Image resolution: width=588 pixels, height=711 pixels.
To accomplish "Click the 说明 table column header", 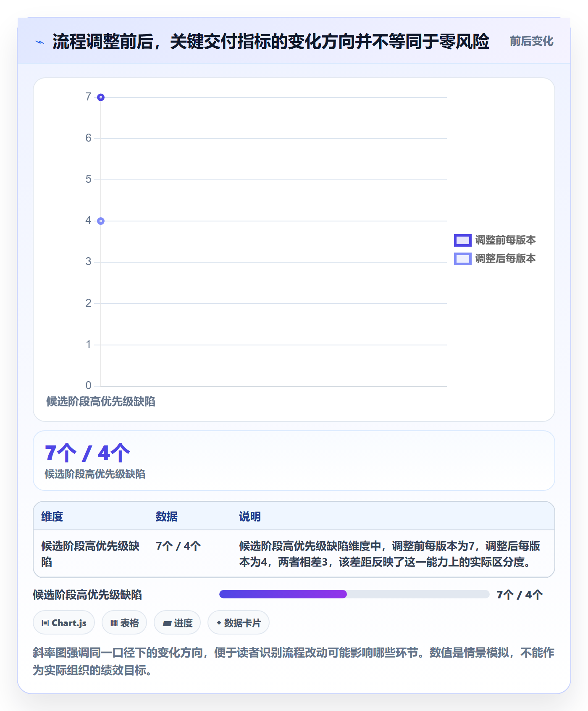I will click(250, 516).
